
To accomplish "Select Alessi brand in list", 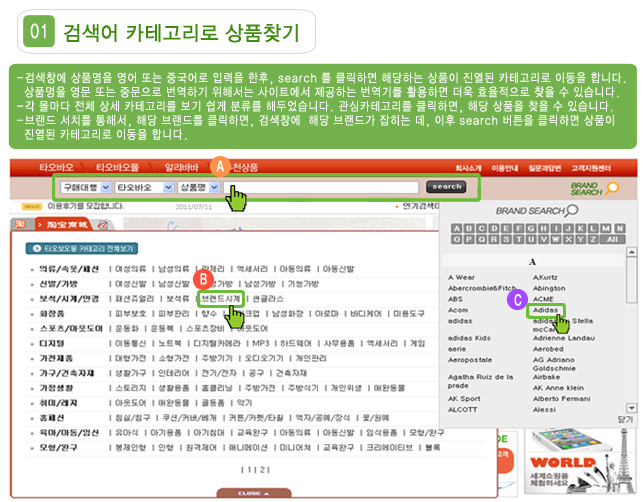I will [x=544, y=410].
